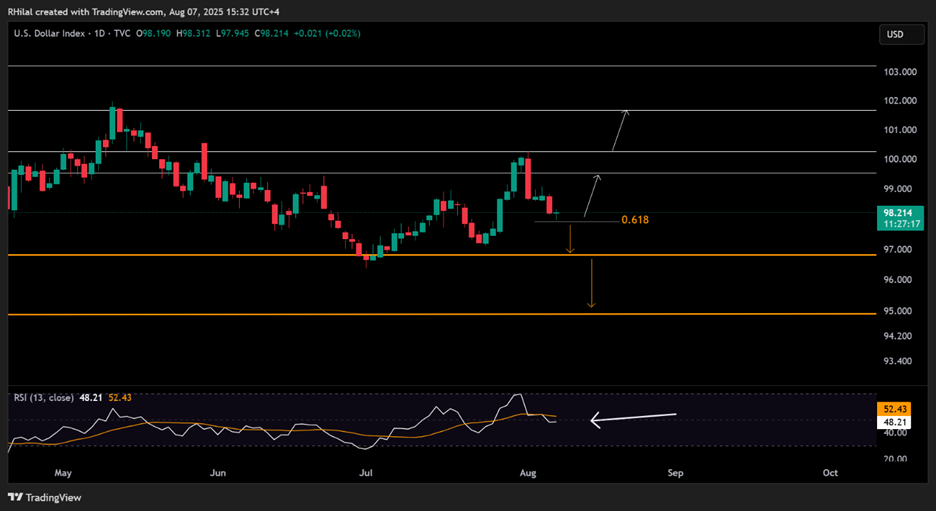Click the white arrow in RSI pane
The width and height of the screenshot is (936, 511).
click(x=633, y=418)
